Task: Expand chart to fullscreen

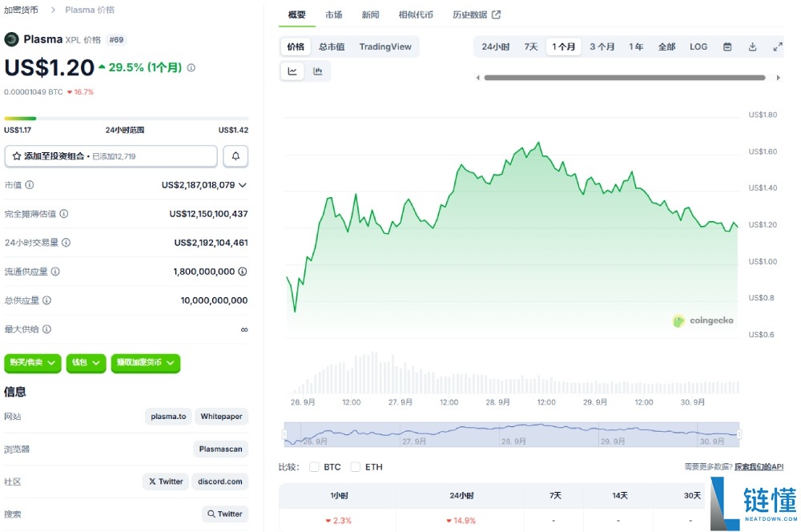Action: pos(778,46)
